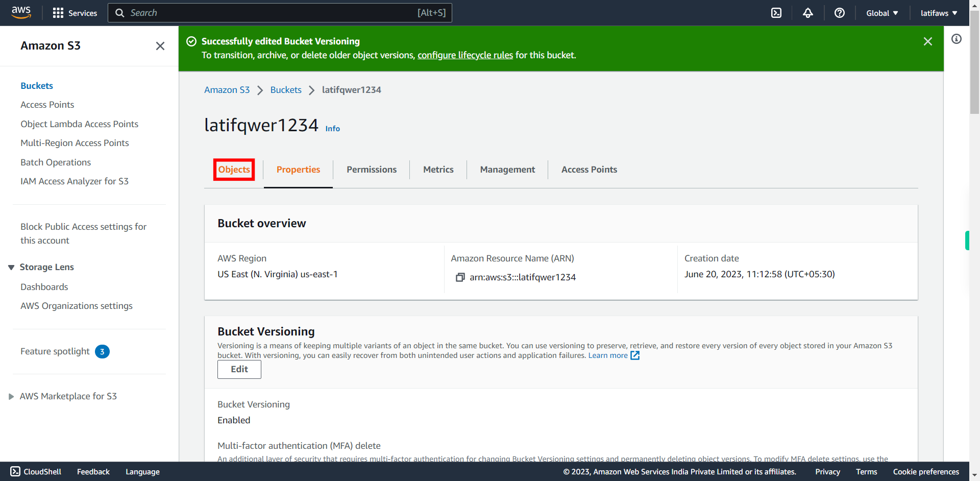
Task: Go to the Metrics tab
Action: 438,170
